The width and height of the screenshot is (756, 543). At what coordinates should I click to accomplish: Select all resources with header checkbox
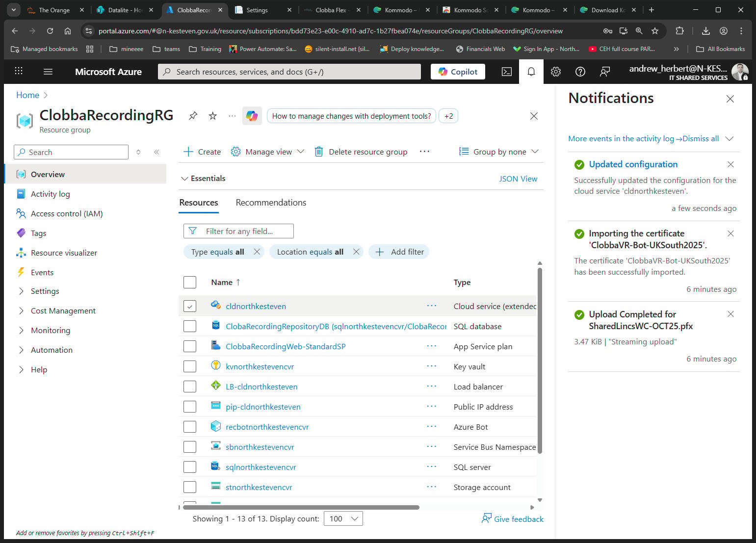click(x=190, y=282)
